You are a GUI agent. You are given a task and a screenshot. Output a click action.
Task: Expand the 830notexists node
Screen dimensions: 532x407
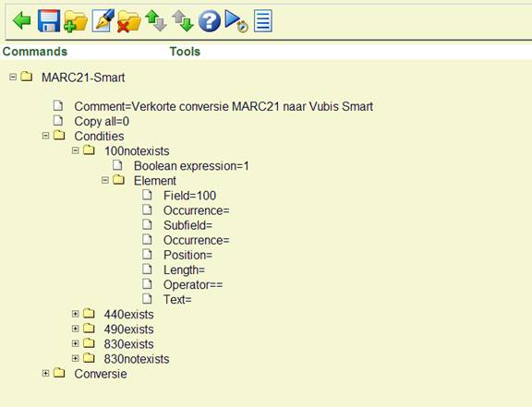pos(76,358)
